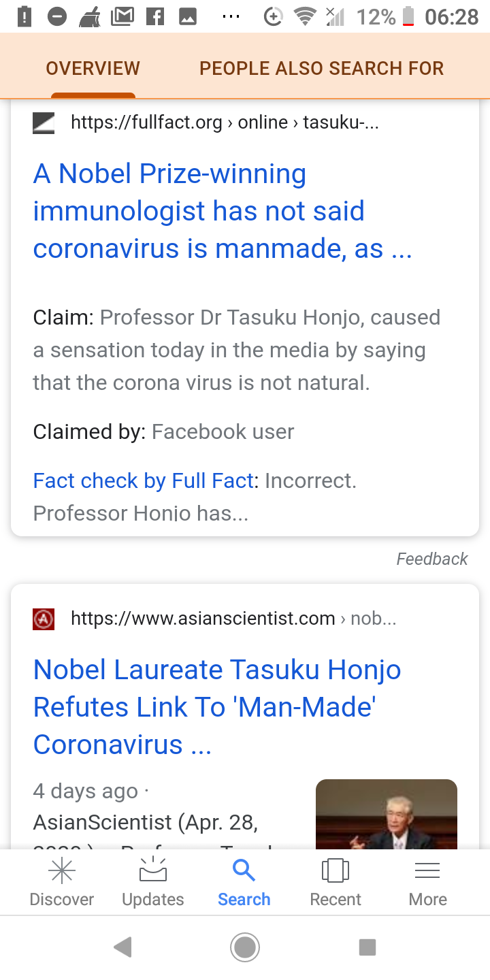This screenshot has width=490, height=980.
Task: Tap the Search magnifier icon
Action: pyautogui.click(x=244, y=870)
